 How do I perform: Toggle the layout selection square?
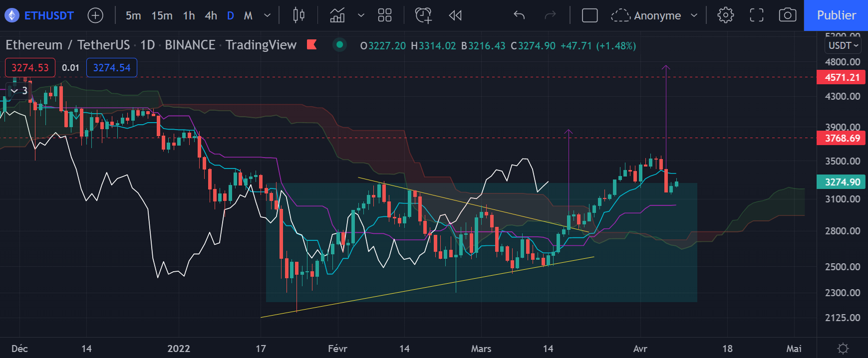coord(589,15)
